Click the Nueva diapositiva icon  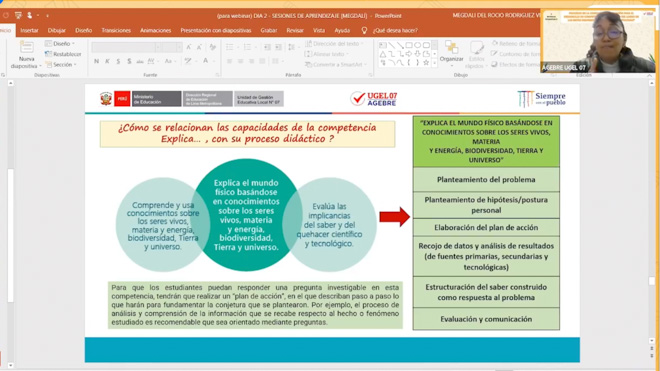pos(26,47)
